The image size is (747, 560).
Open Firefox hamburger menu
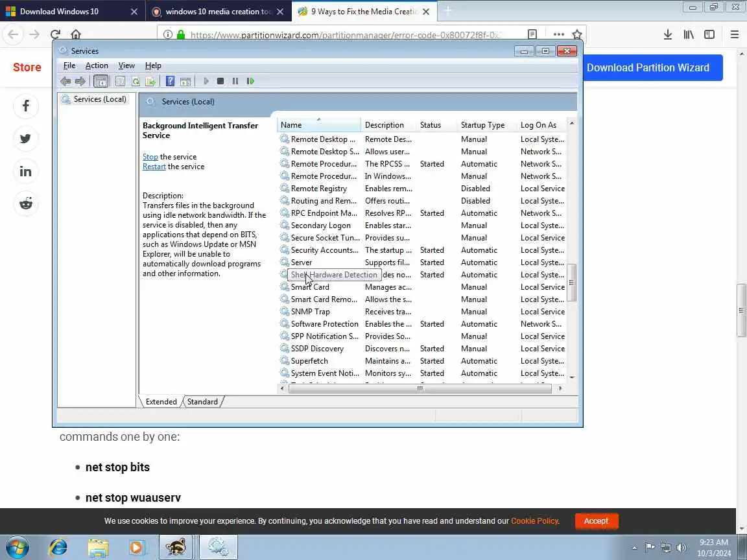pos(735,34)
